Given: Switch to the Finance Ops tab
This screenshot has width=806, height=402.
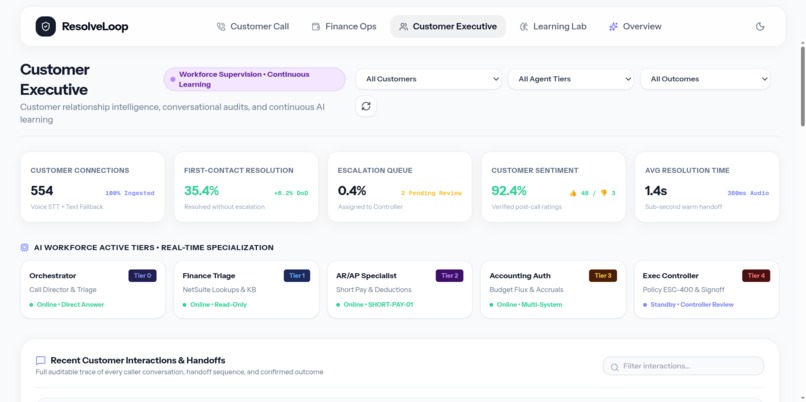Looking at the screenshot, I should point(344,27).
